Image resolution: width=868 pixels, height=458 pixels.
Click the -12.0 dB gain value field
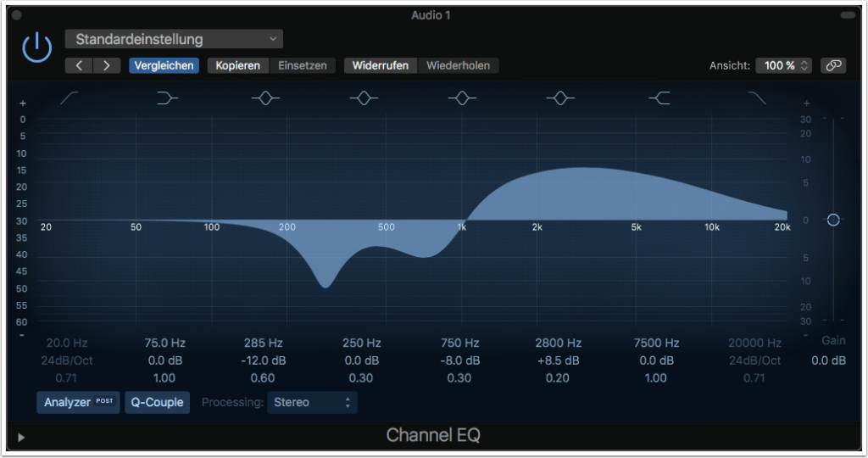[x=264, y=360]
